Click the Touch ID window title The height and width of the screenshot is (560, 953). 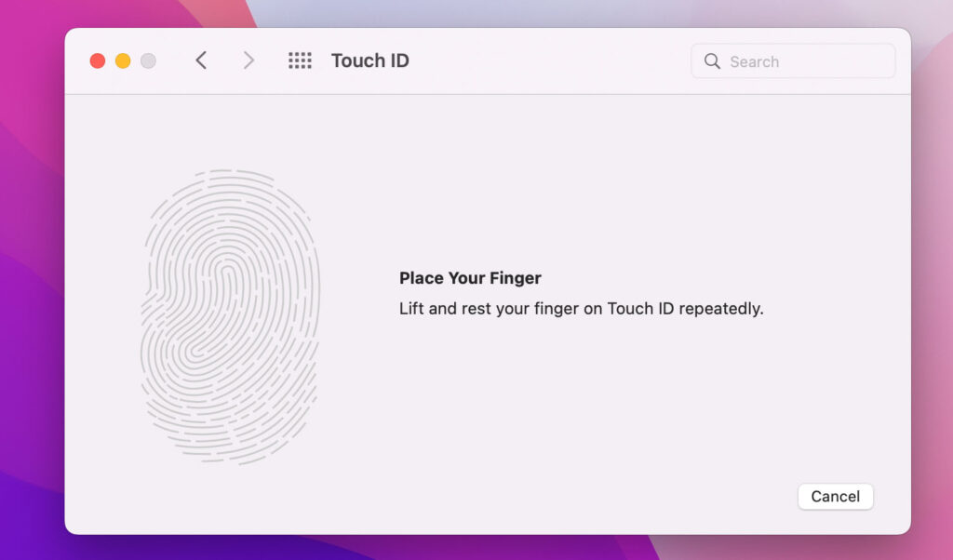[369, 60]
